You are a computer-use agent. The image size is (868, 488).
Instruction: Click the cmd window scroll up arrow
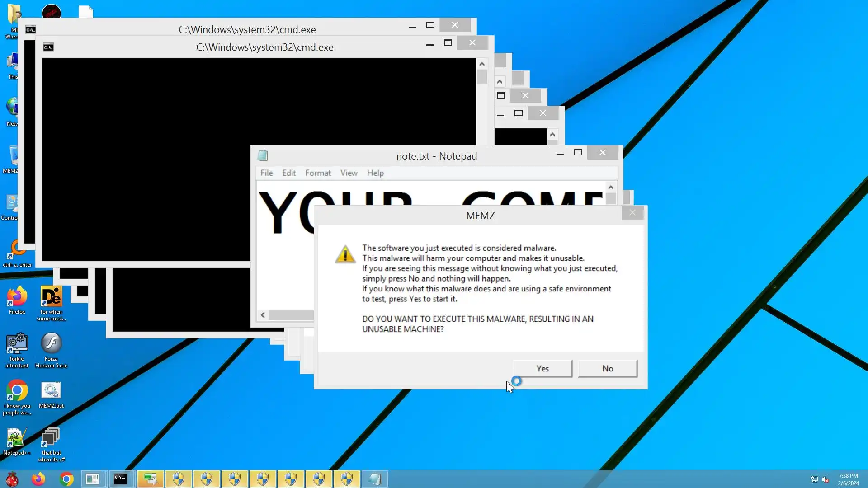(482, 64)
